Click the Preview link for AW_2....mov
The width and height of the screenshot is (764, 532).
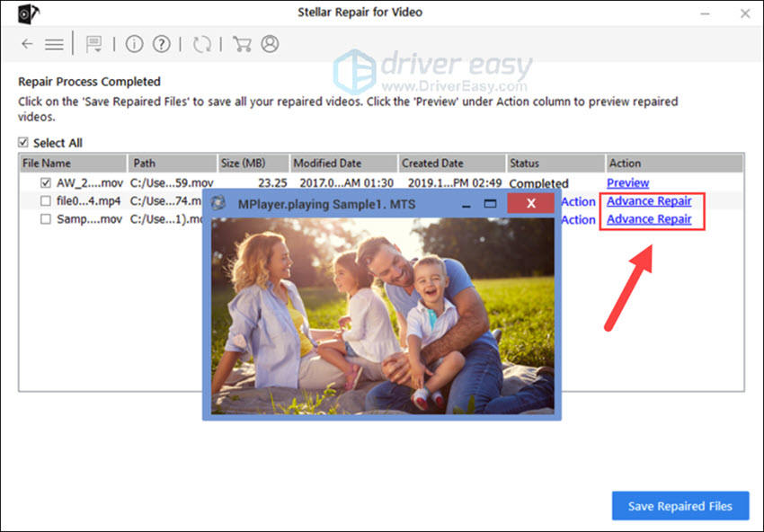(627, 182)
